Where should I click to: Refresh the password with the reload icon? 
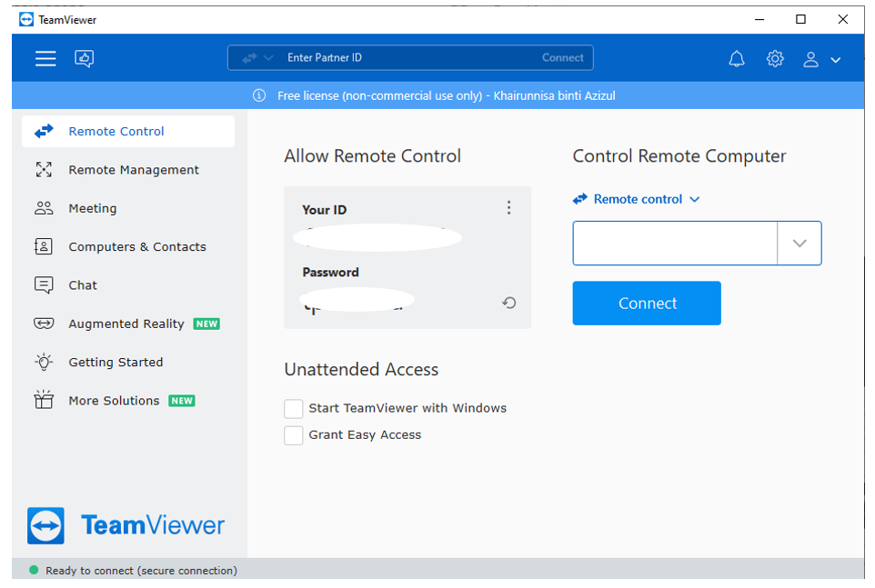click(509, 303)
